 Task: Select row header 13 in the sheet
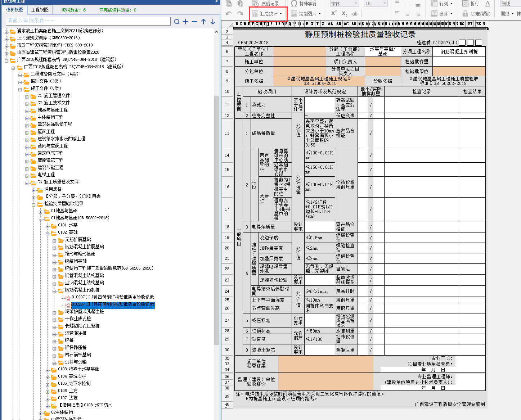point(227,133)
